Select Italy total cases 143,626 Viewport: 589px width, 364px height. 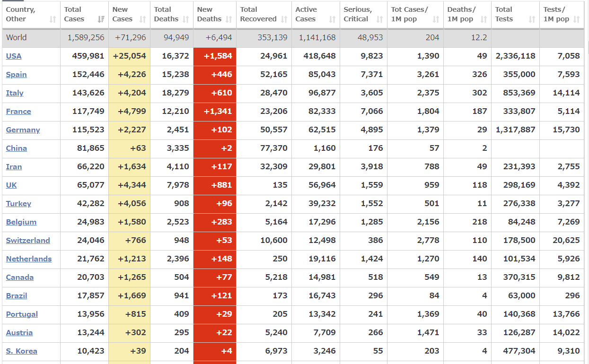click(x=88, y=93)
